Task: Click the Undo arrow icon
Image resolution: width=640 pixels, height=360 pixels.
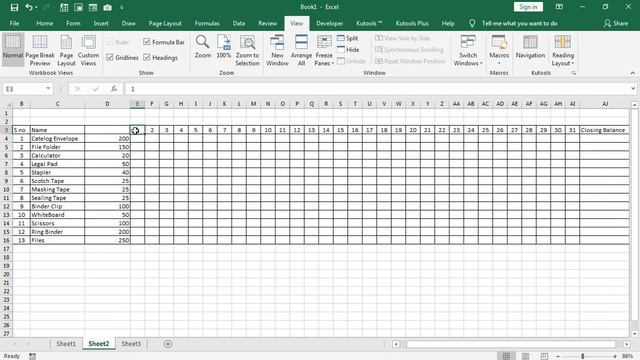Action: 29,7
